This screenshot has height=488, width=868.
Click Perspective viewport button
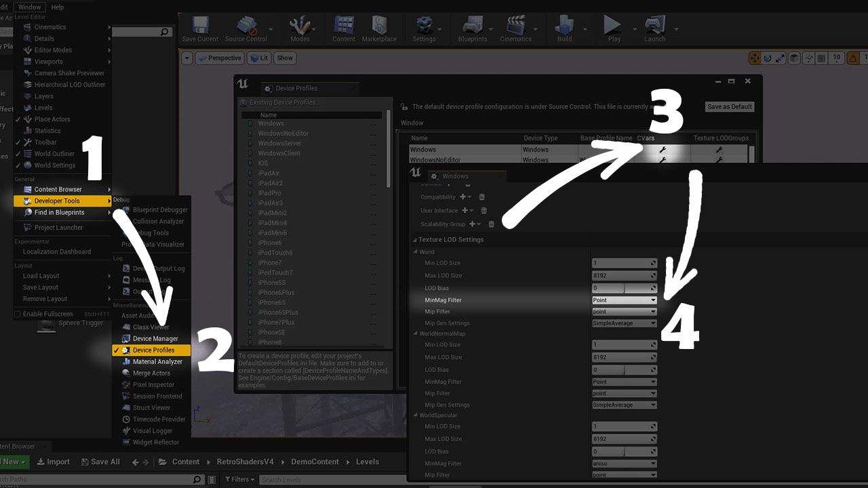[220, 58]
